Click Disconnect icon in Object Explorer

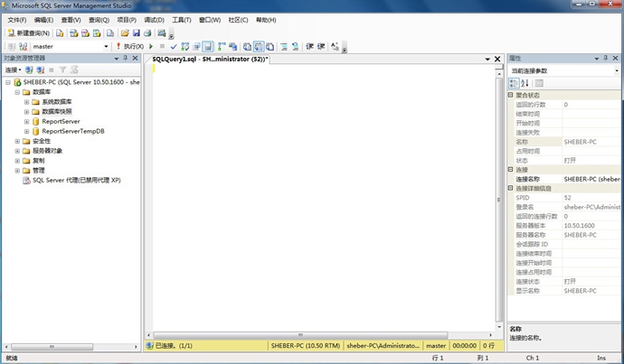click(40, 70)
